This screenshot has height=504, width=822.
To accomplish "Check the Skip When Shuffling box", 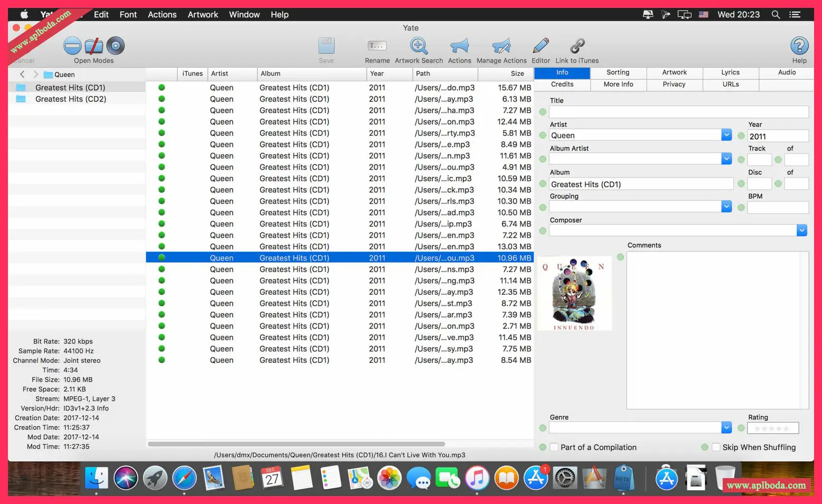I will [x=716, y=447].
